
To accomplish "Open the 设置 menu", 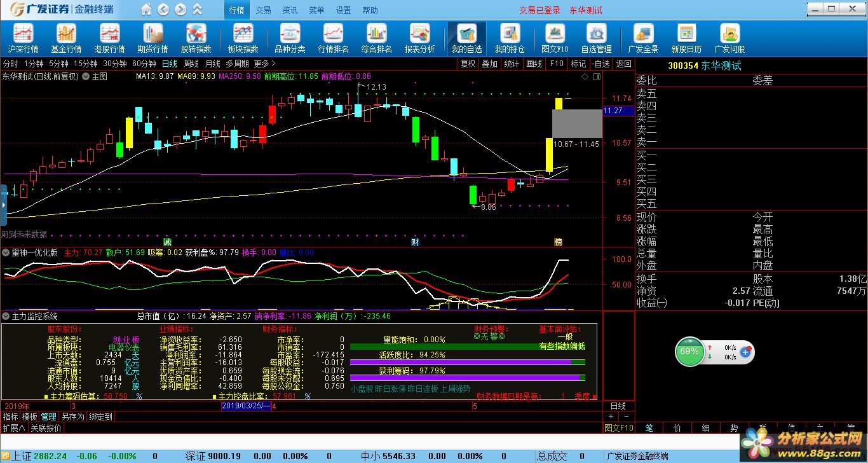I will [344, 10].
